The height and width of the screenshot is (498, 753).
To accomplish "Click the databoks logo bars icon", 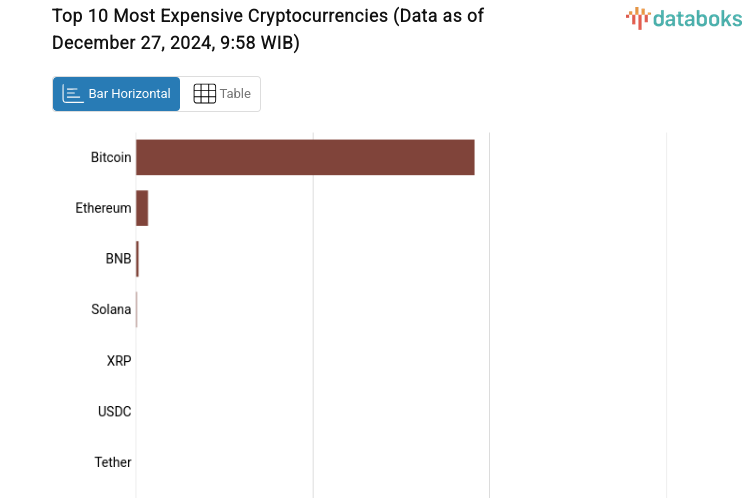I will (637, 17).
